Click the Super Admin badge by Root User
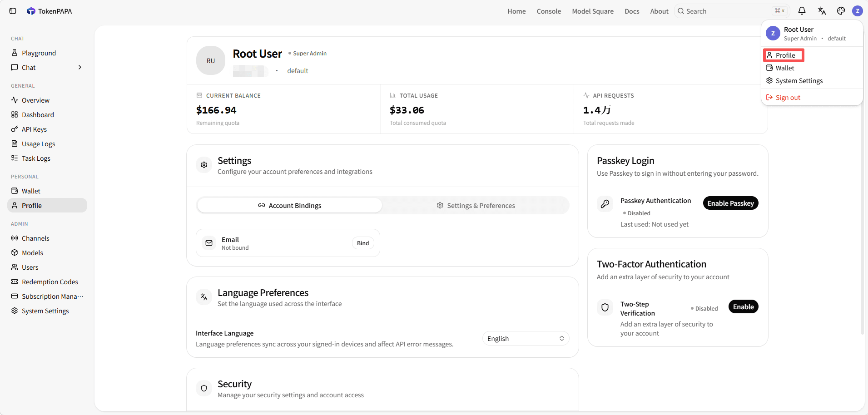The width and height of the screenshot is (868, 415). [x=308, y=54]
